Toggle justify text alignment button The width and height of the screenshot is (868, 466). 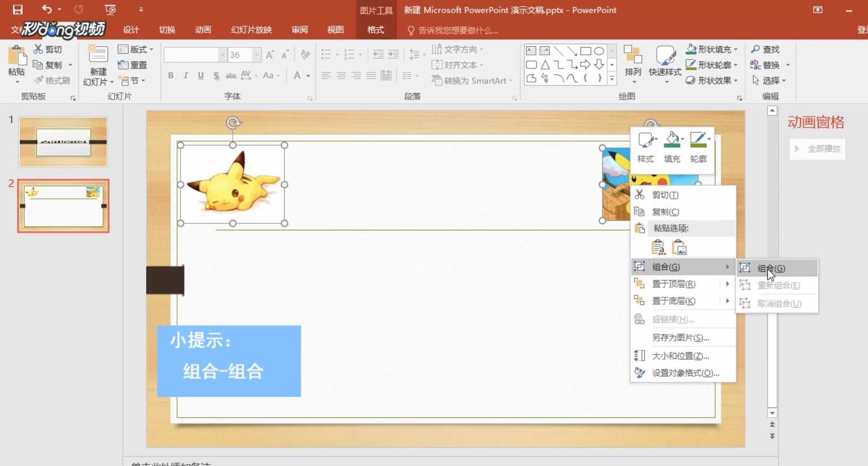point(371,75)
